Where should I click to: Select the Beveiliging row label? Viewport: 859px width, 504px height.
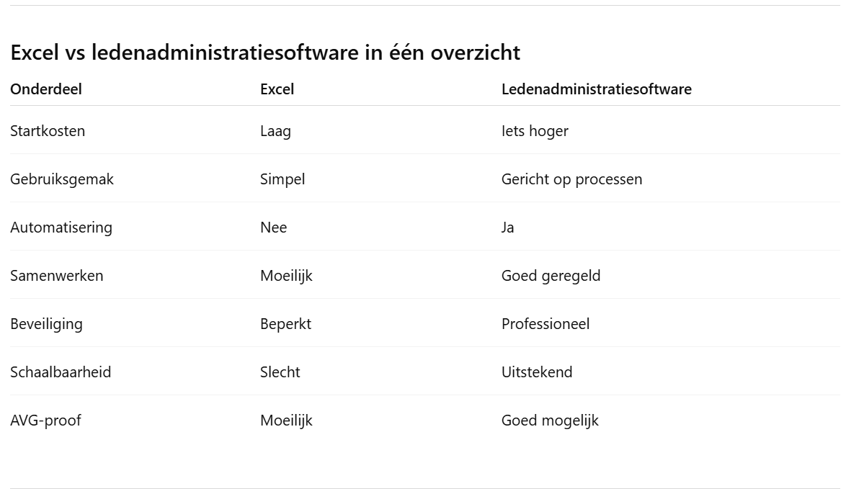46,324
